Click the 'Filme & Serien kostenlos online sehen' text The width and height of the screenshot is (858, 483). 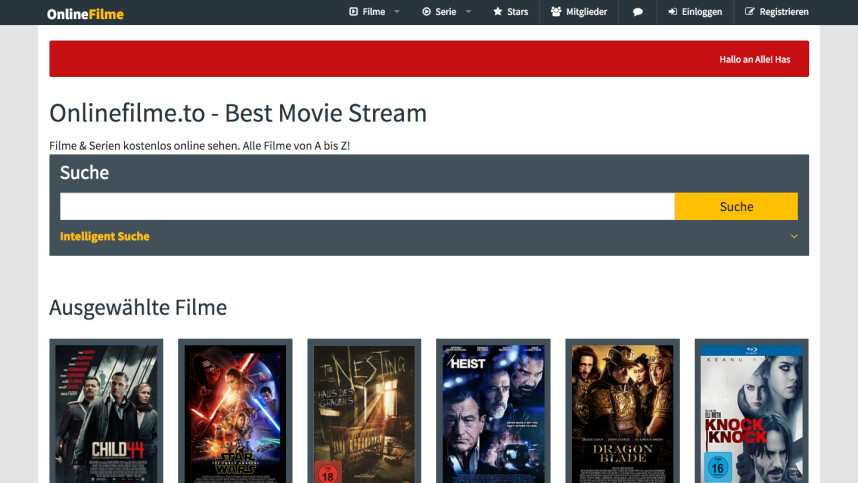coord(144,146)
